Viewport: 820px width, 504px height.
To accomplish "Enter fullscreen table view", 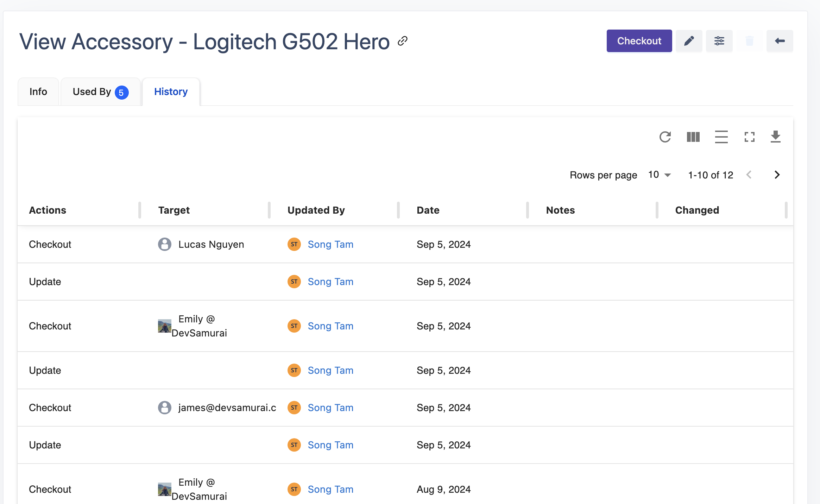I will tap(749, 137).
